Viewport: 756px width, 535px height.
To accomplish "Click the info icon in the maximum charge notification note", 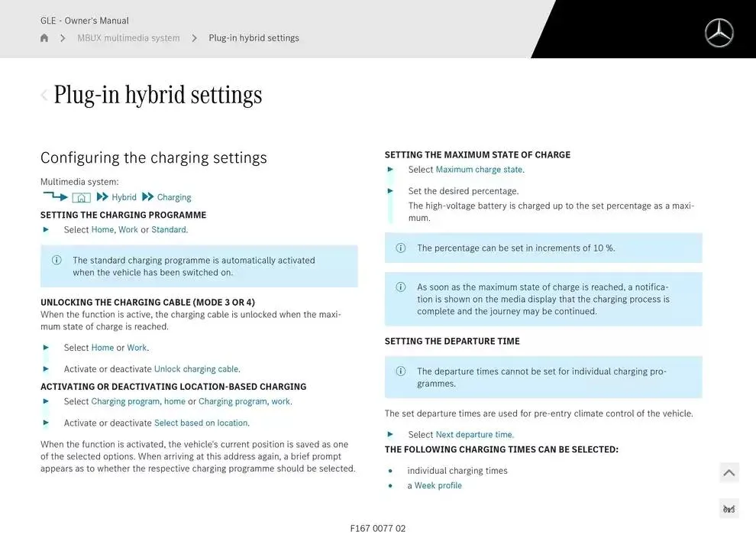I will pyautogui.click(x=400, y=287).
